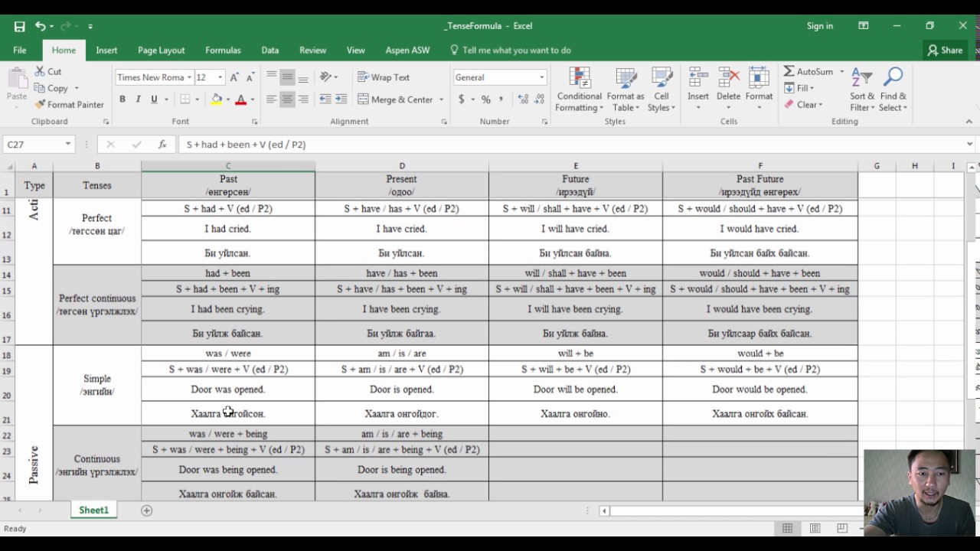Click the Save icon in quick access toolbar
The width and height of the screenshot is (980, 551).
[19, 26]
